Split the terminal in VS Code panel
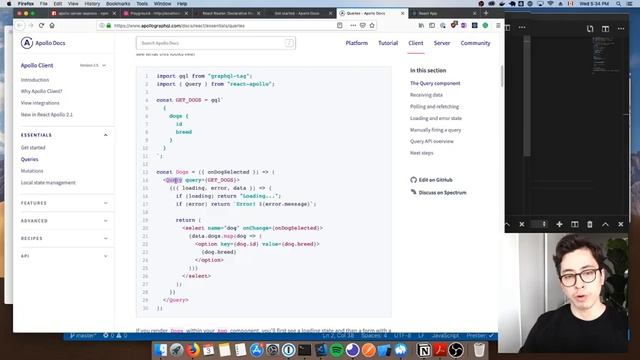This screenshot has height=360, width=640. [x=575, y=224]
